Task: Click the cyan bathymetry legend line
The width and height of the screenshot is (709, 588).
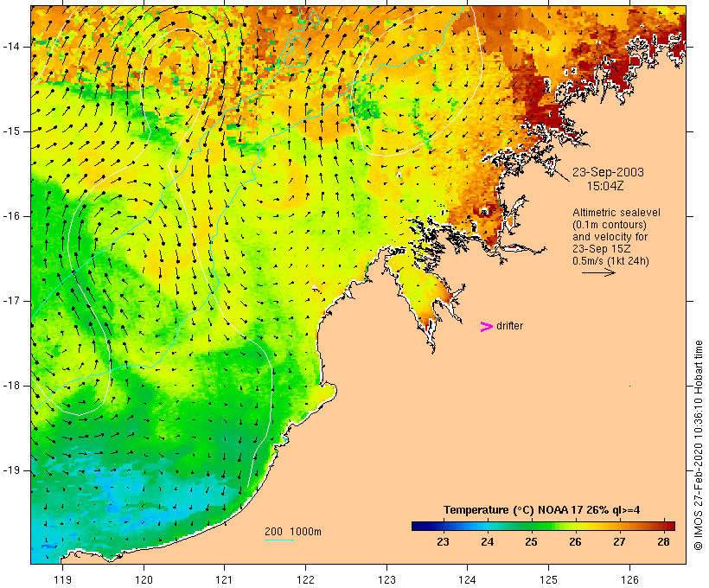Action: tap(279, 540)
